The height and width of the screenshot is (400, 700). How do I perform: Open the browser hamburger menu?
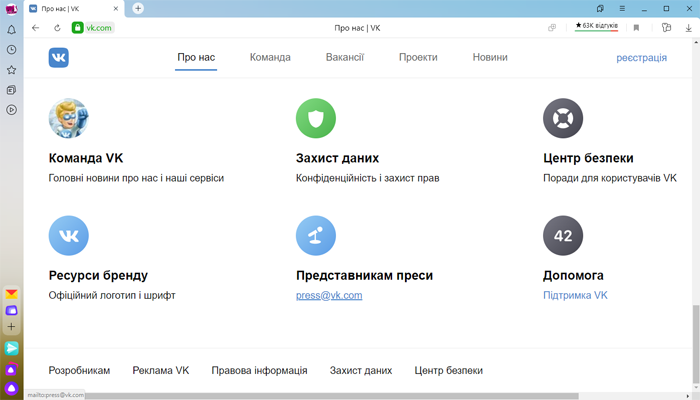tap(622, 8)
